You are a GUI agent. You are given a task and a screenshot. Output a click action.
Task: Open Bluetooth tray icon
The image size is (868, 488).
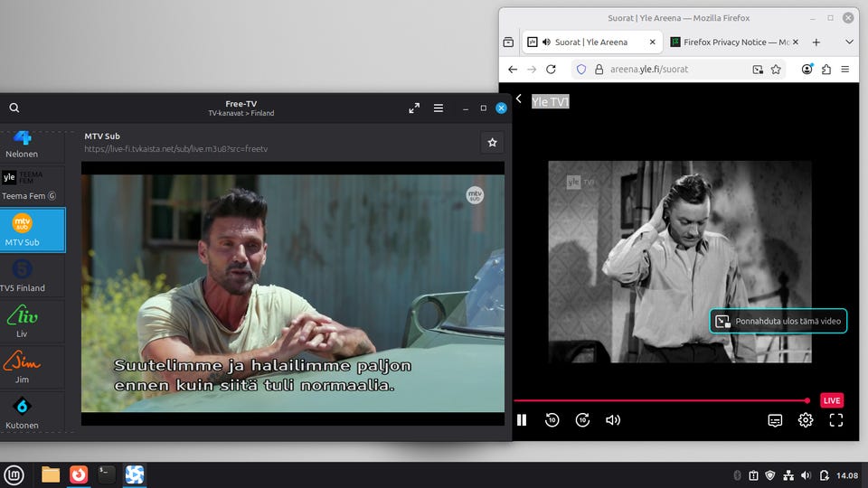(x=738, y=475)
